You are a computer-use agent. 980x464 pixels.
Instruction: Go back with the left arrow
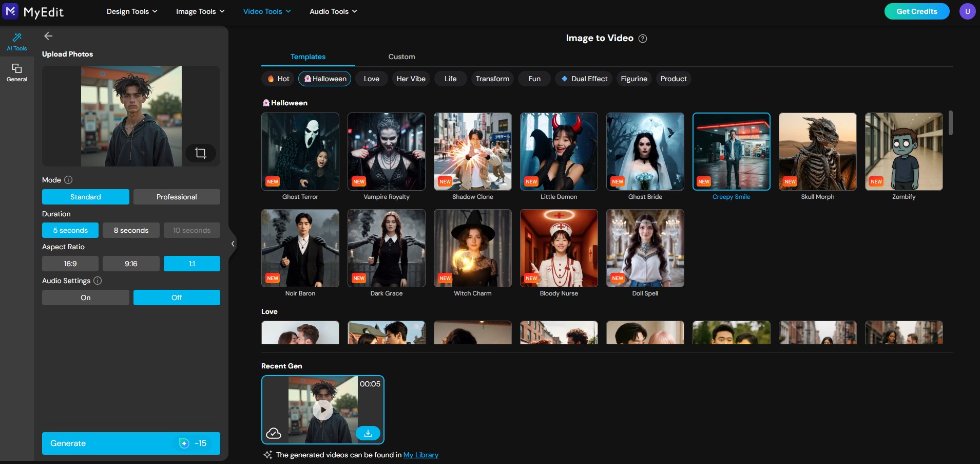pyautogui.click(x=48, y=36)
